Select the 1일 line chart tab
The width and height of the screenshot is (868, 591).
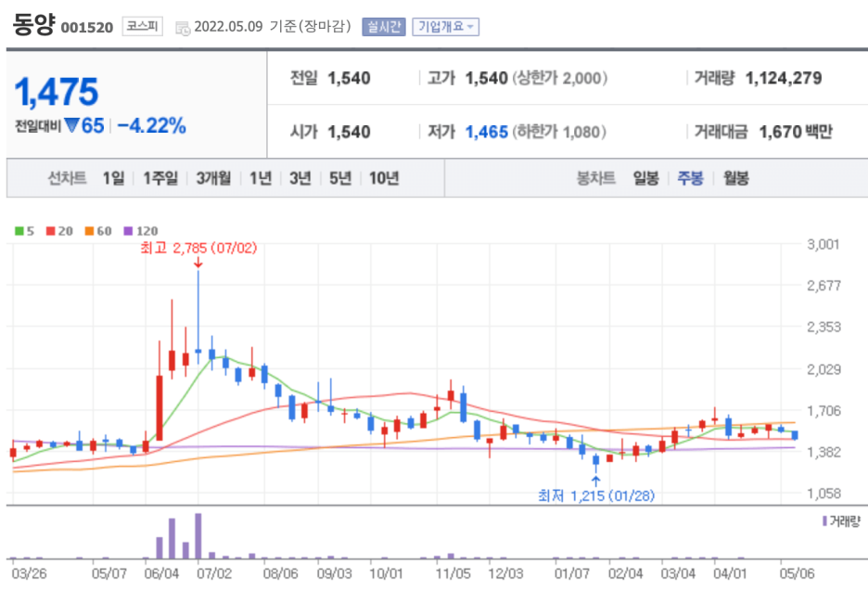[113, 178]
